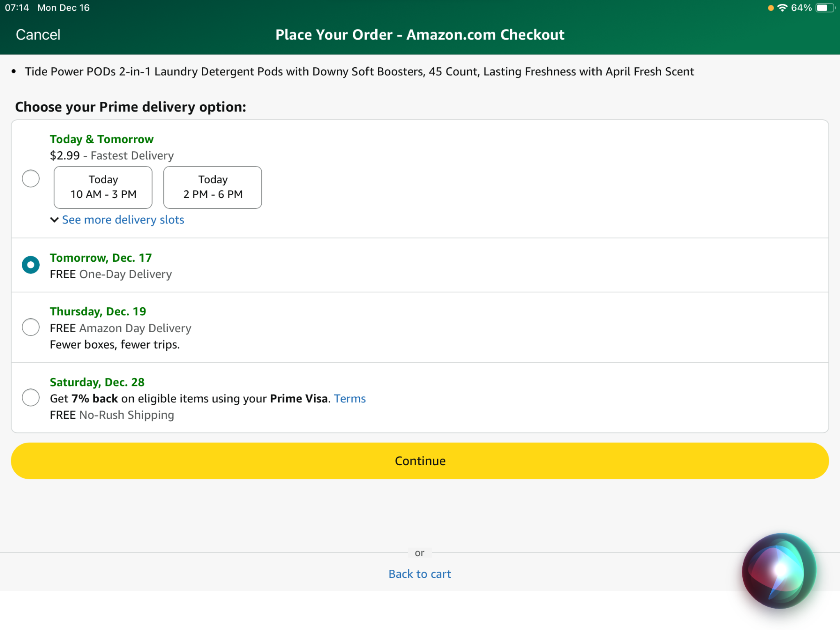
Task: Tap the 07:14 clock in status bar
Action: pos(17,8)
